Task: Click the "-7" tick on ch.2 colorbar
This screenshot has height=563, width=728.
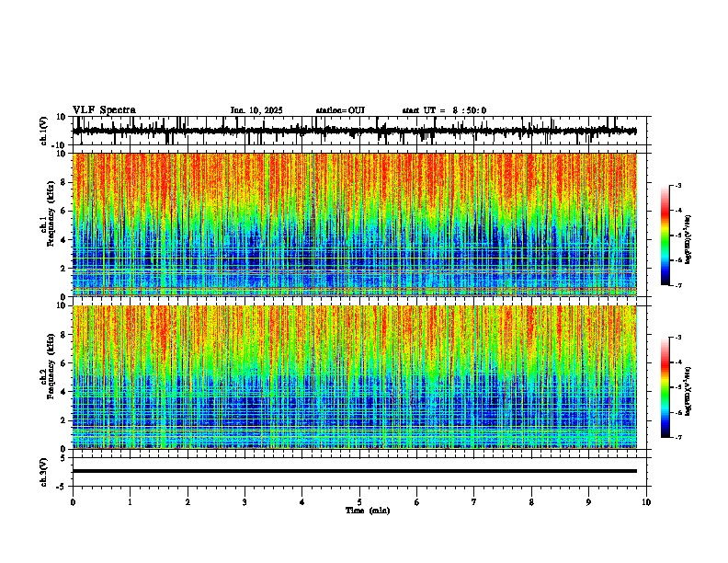Action: [678, 437]
